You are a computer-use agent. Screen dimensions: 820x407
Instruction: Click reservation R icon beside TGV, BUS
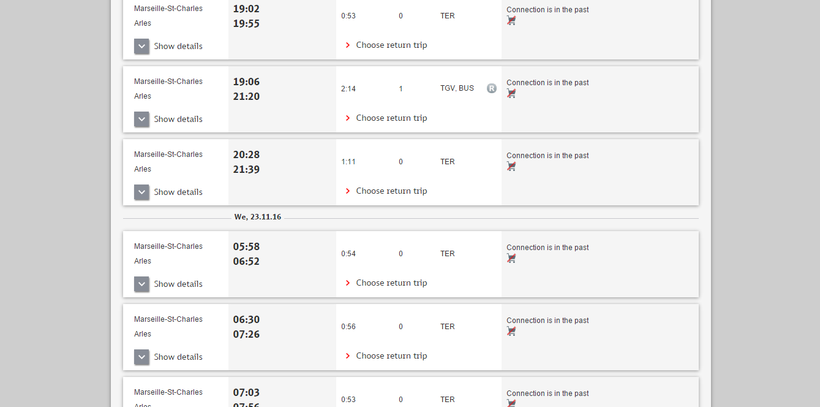tap(492, 88)
